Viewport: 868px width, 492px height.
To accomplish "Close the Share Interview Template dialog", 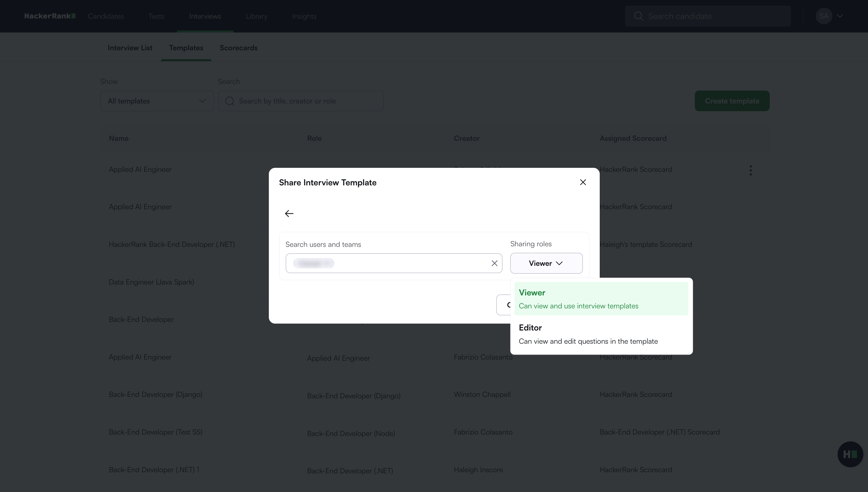I will (582, 182).
